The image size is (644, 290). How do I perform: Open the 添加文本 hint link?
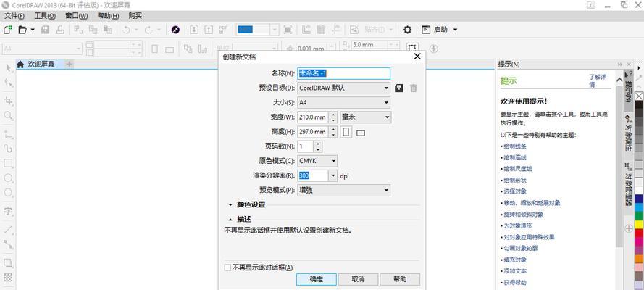point(514,271)
